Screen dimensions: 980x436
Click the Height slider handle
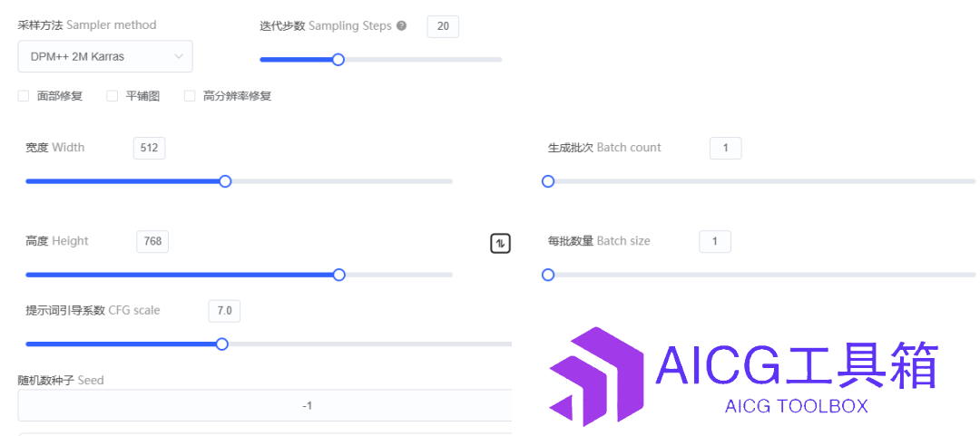click(x=338, y=275)
